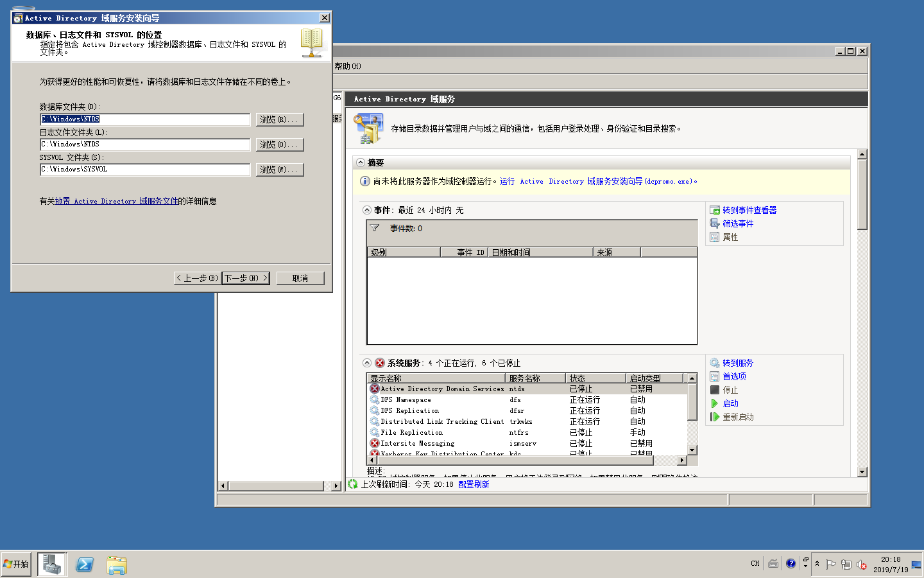Open Server Manager from the taskbar

pyautogui.click(x=52, y=565)
